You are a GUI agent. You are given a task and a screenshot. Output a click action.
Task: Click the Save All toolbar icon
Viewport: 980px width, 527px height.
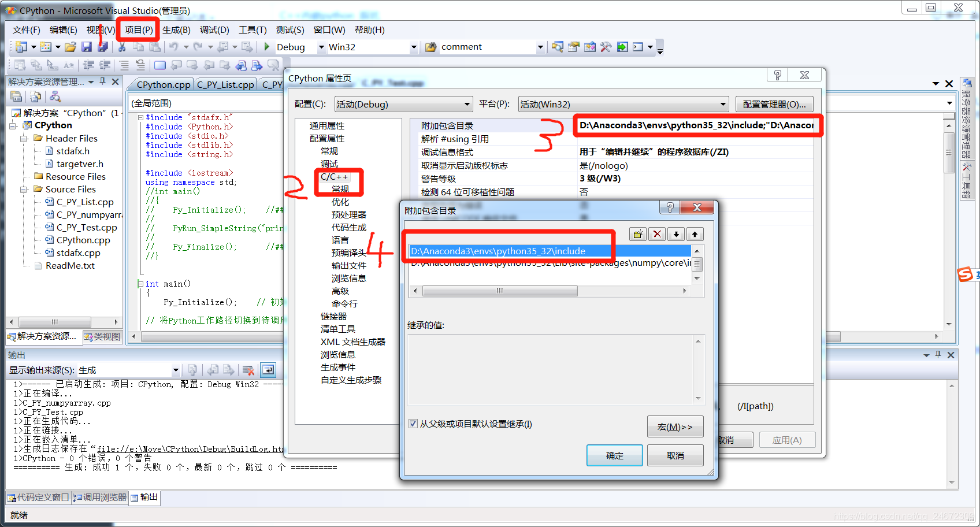pyautogui.click(x=103, y=47)
